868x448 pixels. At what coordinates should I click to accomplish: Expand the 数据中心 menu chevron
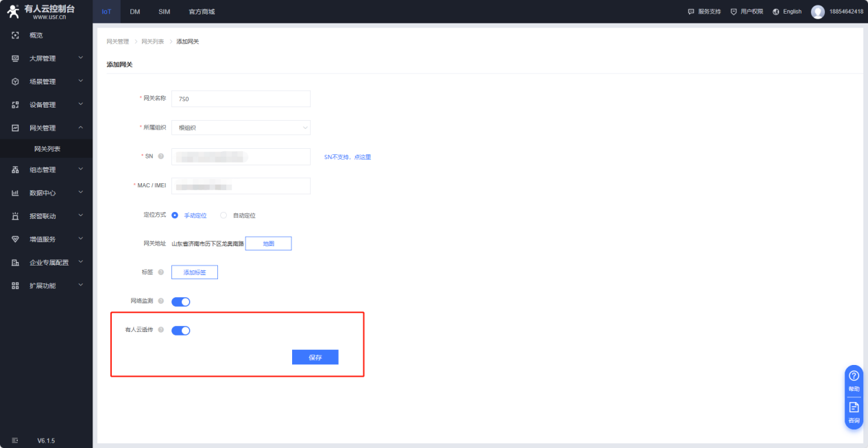[81, 193]
